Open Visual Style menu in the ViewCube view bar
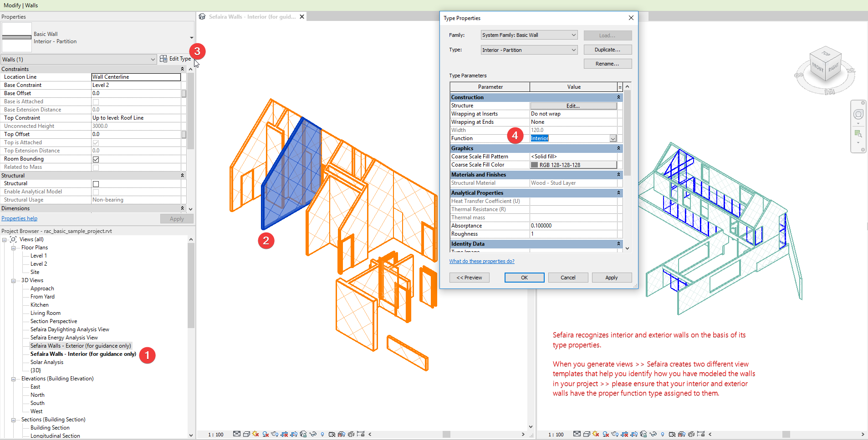The height and width of the screenshot is (440, 868). click(x=587, y=434)
